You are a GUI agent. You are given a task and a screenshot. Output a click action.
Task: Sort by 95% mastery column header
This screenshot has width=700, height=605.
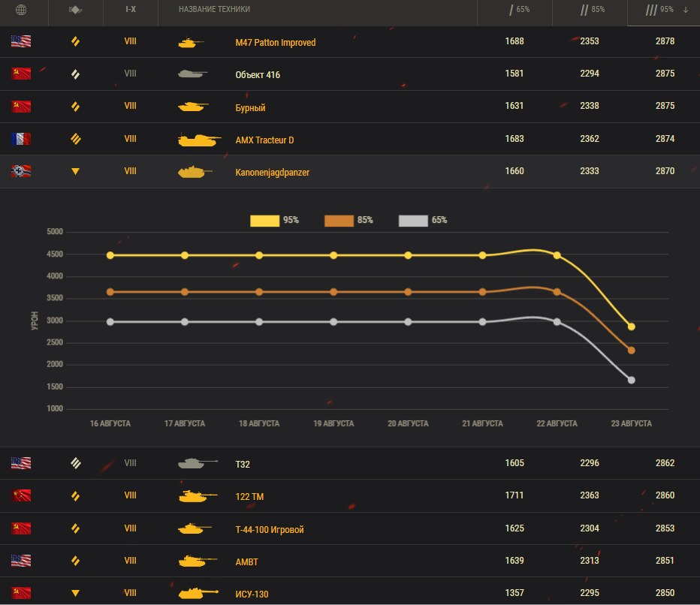click(659, 9)
